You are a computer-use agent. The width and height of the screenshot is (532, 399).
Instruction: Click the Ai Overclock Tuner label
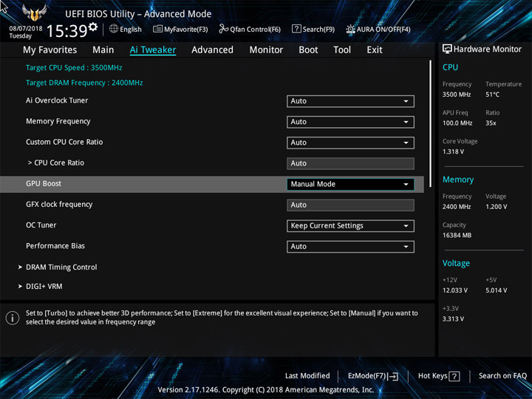(x=57, y=100)
